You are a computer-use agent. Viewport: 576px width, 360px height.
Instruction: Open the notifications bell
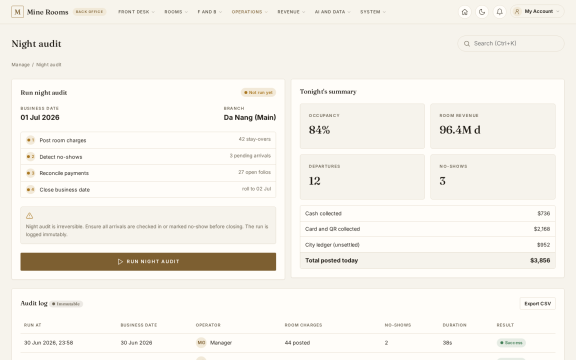500,12
